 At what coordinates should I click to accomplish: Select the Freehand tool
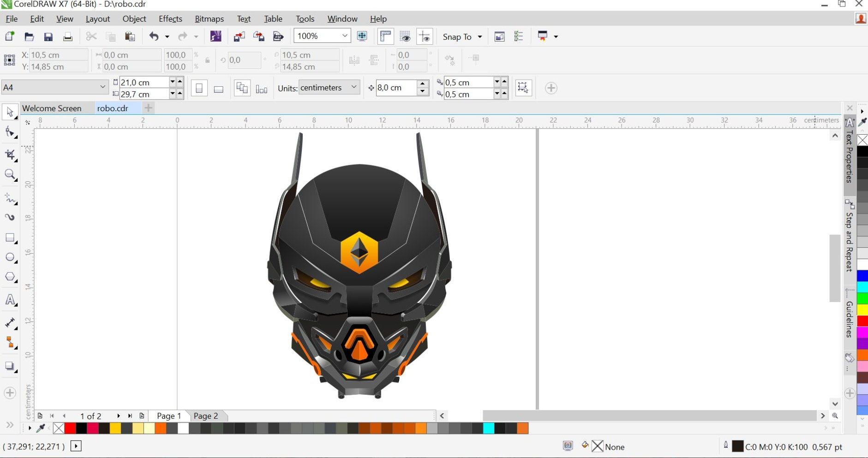pyautogui.click(x=10, y=198)
